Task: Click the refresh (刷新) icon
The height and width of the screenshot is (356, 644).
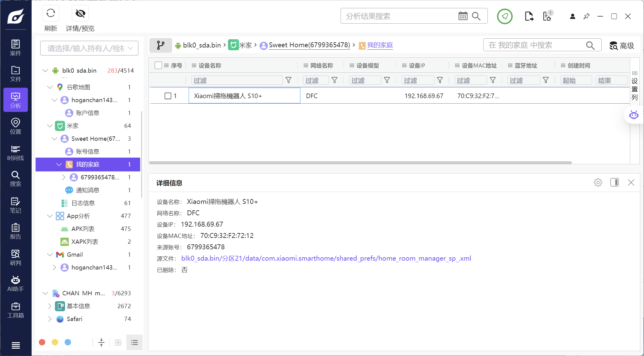Action: 51,13
